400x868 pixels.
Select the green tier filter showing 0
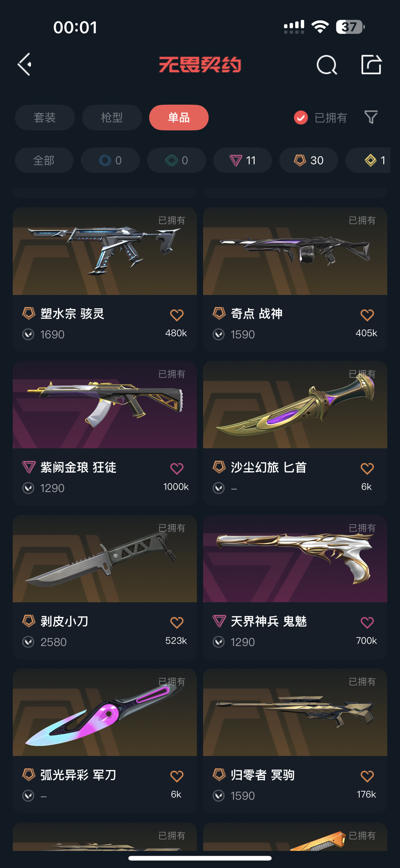pyautogui.click(x=177, y=160)
